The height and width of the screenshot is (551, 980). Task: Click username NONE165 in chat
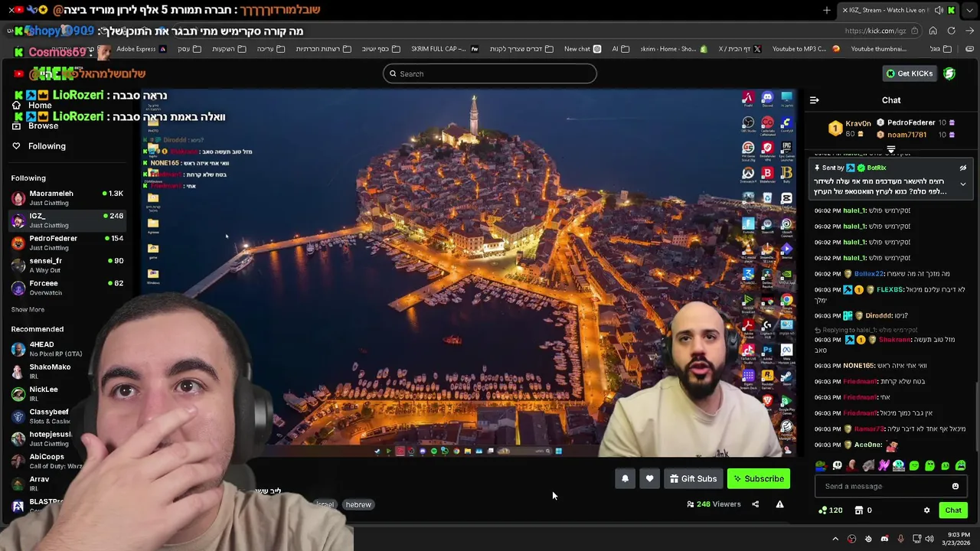point(857,366)
